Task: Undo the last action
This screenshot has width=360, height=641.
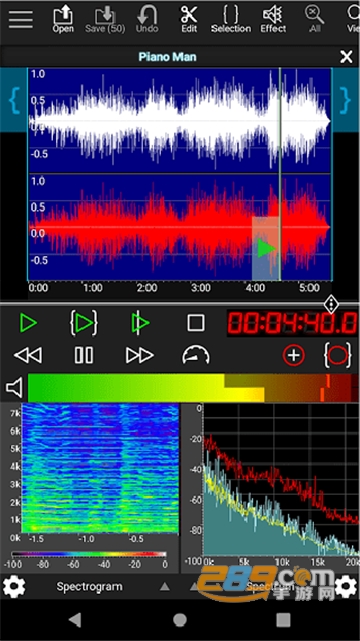Action: [x=147, y=19]
